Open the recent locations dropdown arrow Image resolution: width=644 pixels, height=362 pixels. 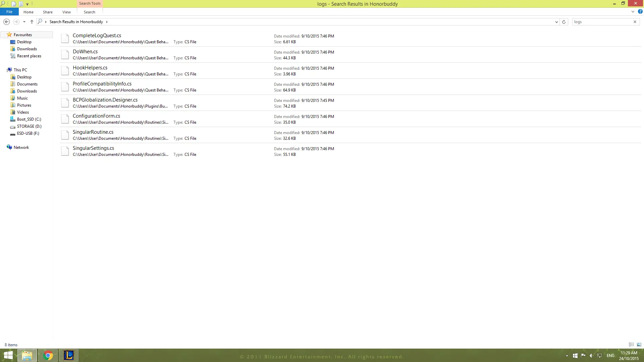coord(24,22)
